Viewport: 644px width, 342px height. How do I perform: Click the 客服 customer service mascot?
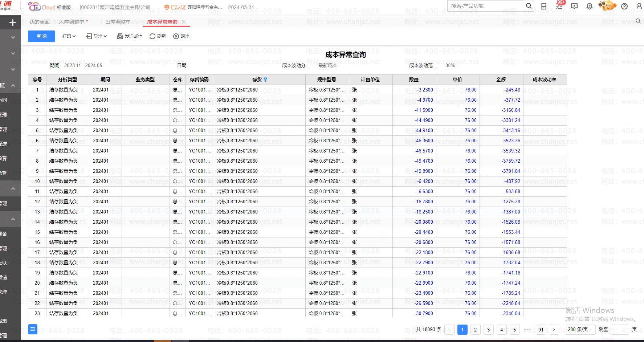pyautogui.click(x=607, y=6)
